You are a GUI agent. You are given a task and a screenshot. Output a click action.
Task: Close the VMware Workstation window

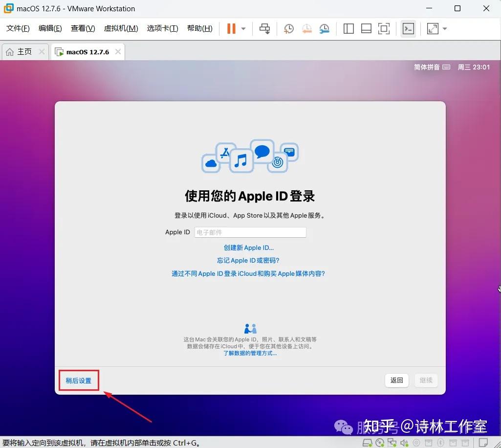point(486,8)
